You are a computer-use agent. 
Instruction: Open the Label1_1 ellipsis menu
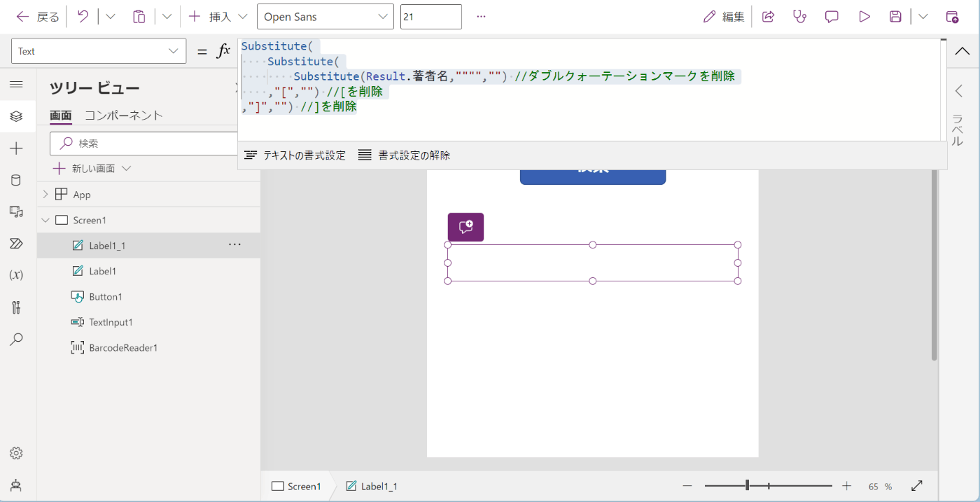[x=234, y=244]
